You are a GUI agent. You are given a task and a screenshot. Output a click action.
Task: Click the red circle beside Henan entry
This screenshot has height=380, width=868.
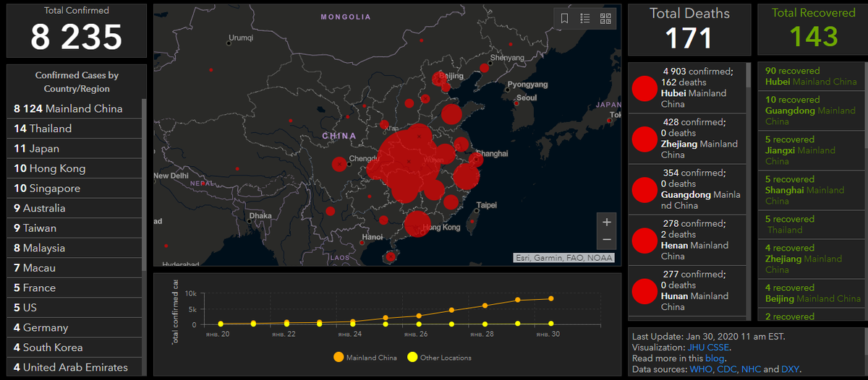[x=644, y=240]
